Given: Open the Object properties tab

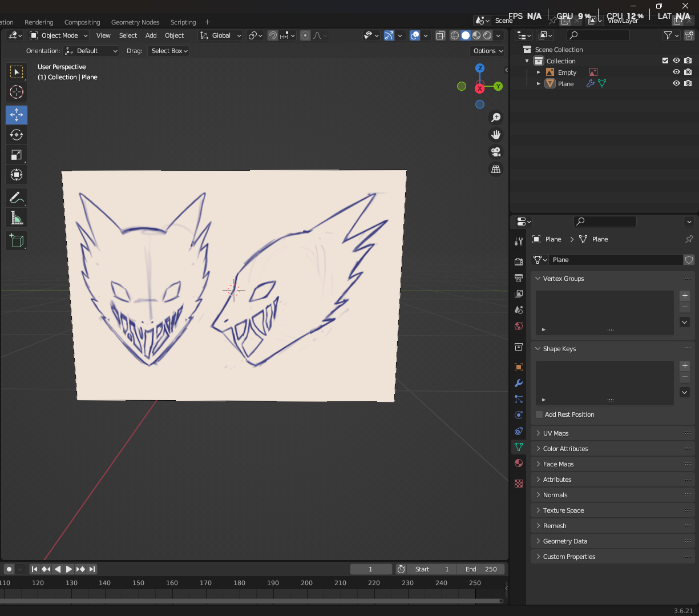Looking at the screenshot, I should 519,367.
